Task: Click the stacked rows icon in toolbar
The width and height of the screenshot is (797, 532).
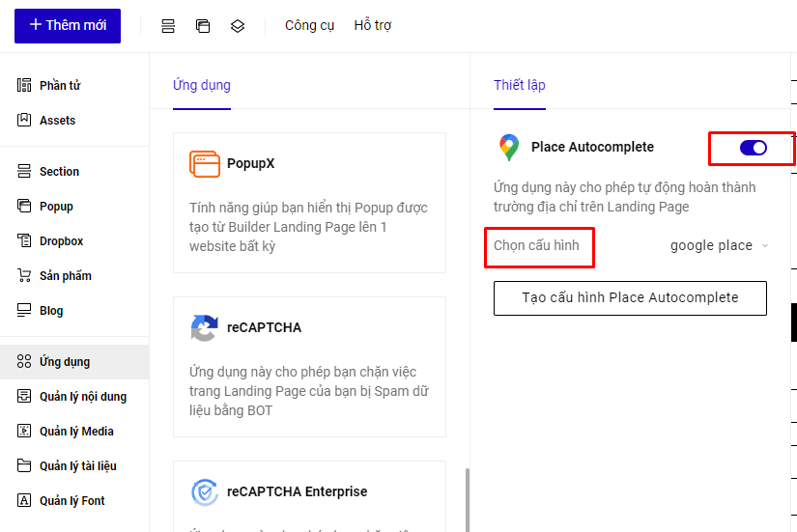Action: point(168,26)
